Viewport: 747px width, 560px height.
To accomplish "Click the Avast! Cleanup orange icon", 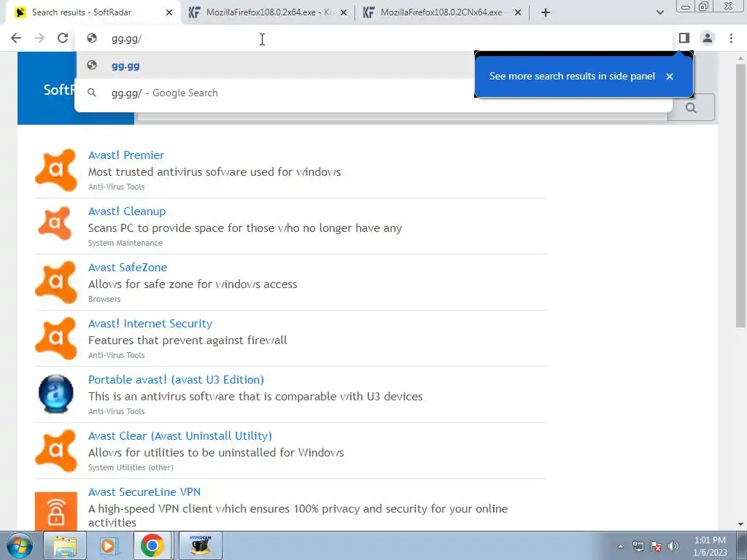I will 55,223.
